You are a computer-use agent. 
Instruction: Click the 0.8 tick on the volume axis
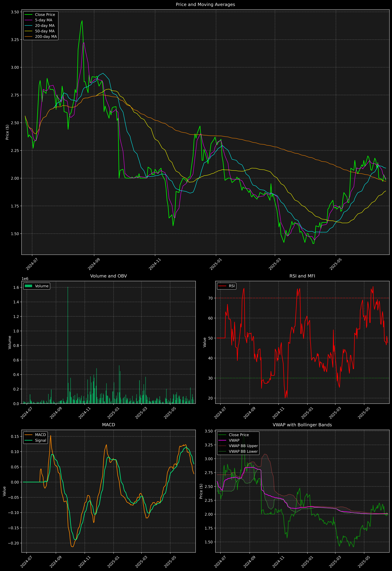click(x=16, y=346)
